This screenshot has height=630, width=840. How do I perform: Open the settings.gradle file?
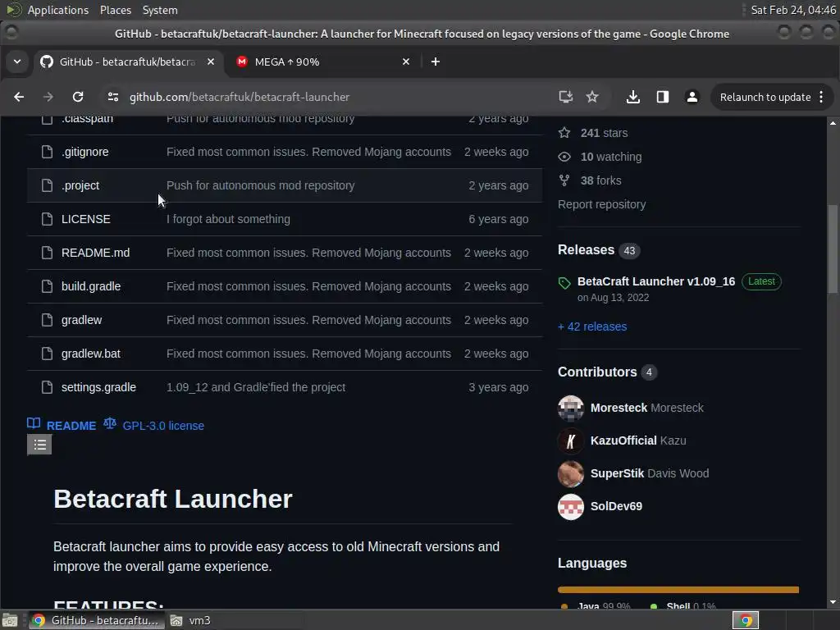point(98,387)
